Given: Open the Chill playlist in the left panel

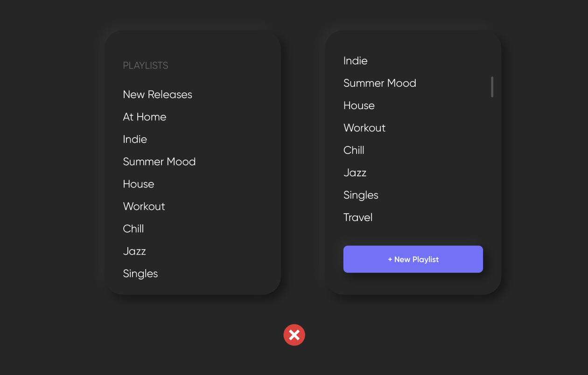Looking at the screenshot, I should click(133, 229).
